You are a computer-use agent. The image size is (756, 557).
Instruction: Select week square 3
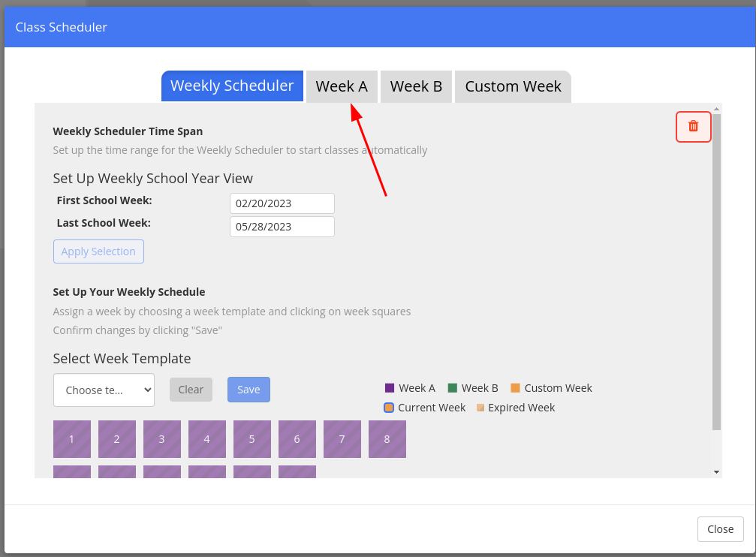click(162, 439)
